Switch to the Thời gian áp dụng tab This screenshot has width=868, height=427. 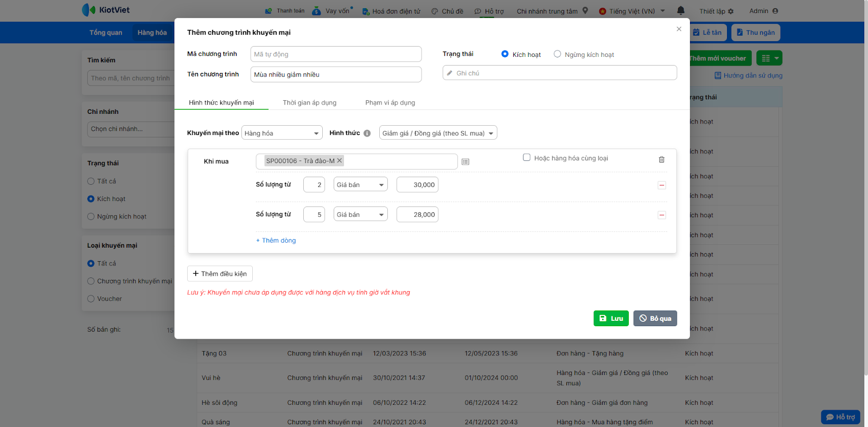[309, 102]
